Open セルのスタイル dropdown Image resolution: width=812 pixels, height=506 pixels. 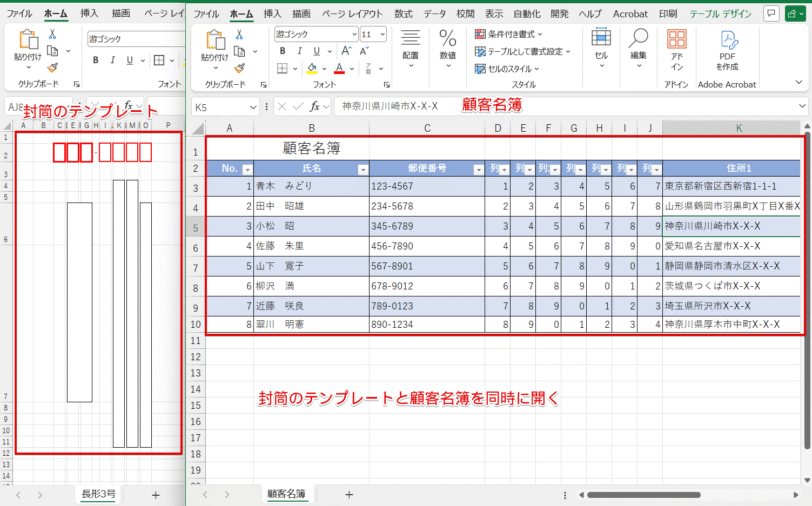coord(507,68)
